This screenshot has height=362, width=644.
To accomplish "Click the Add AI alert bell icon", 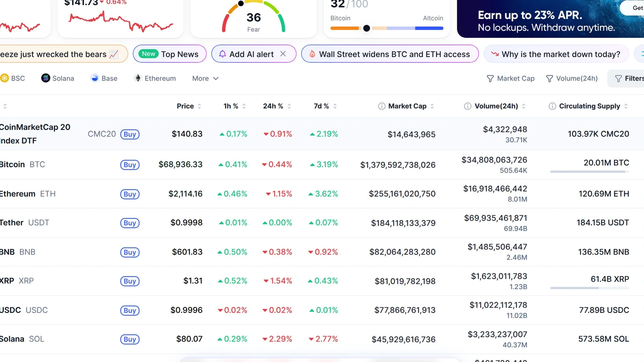I will point(222,54).
